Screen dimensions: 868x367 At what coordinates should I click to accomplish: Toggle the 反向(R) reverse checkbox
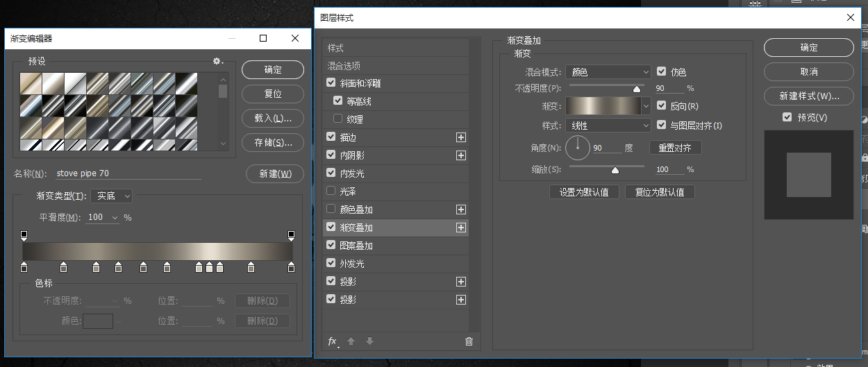point(662,106)
